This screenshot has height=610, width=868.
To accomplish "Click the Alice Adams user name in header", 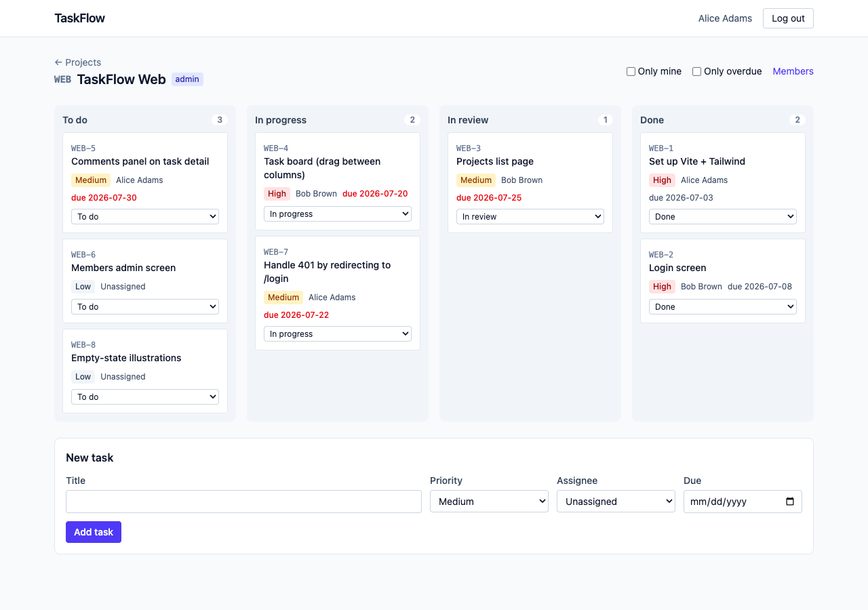I will tap(725, 18).
